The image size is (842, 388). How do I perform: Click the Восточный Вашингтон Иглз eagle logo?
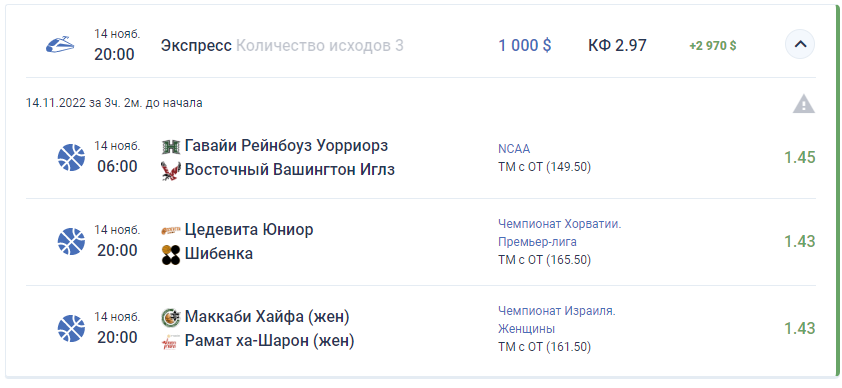171,171
